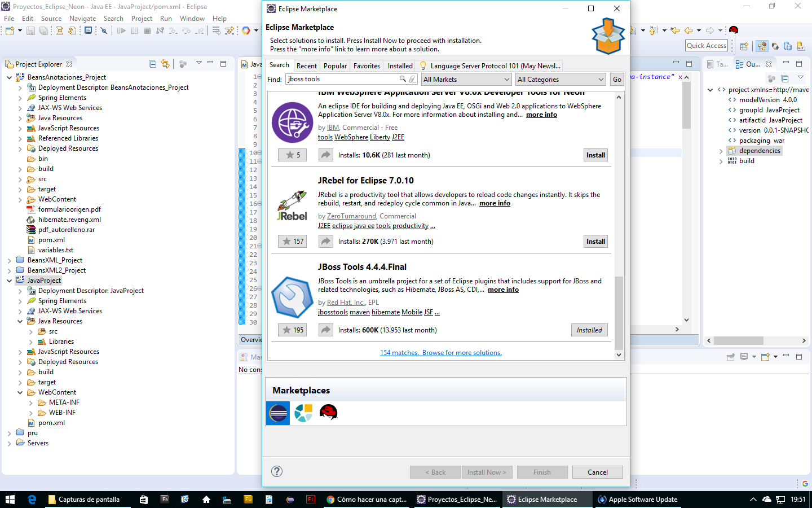Viewport: 812px width, 508px height.
Task: Click the Back navigation arrow in toolbar
Action: click(688, 30)
